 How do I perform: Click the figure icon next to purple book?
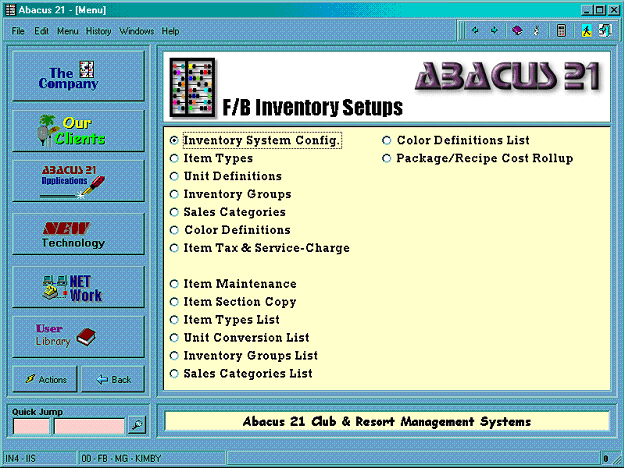(x=536, y=30)
